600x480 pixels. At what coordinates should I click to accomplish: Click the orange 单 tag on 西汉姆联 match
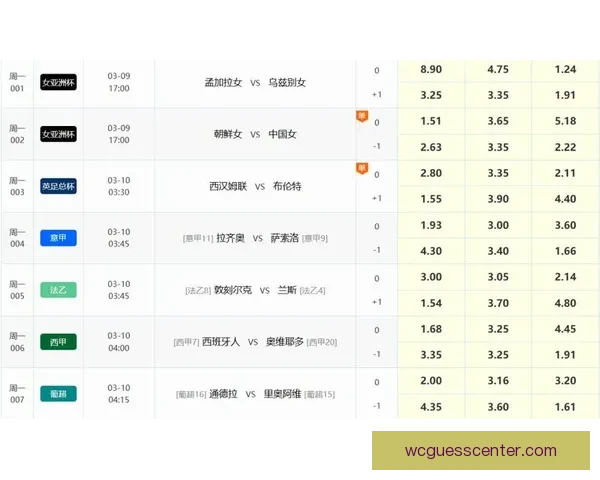coord(362,168)
